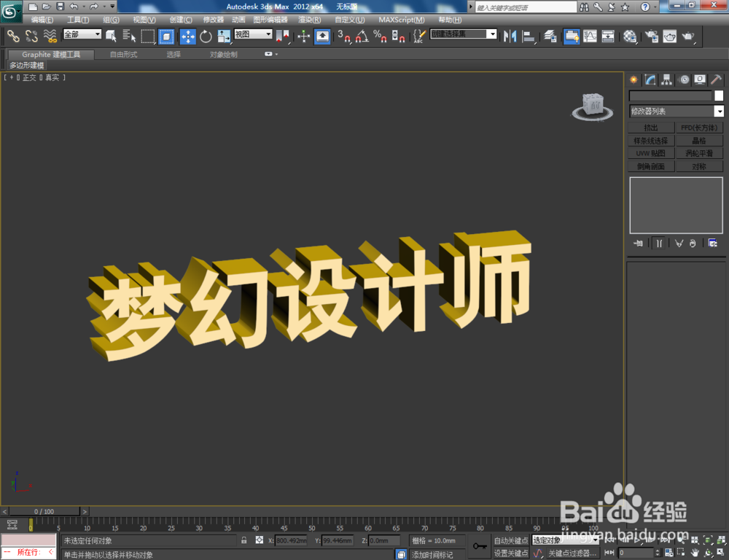Open the 渲染(R) menu

(310, 20)
